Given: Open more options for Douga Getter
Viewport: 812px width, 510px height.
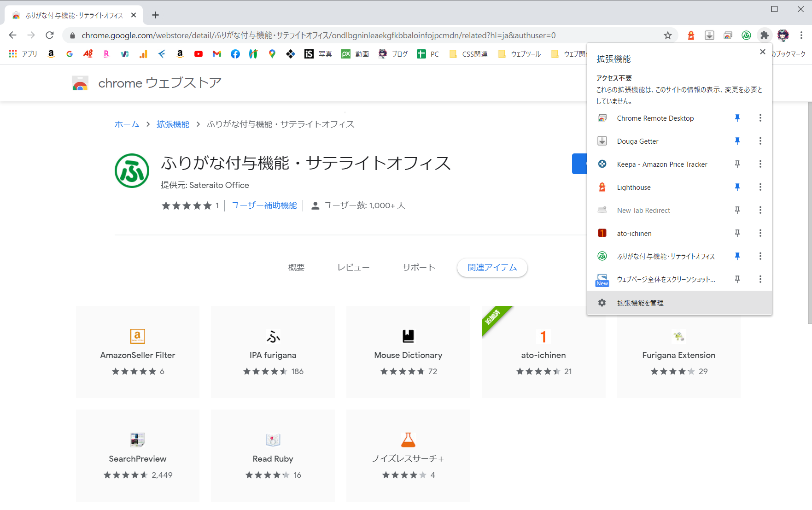Looking at the screenshot, I should pos(760,141).
